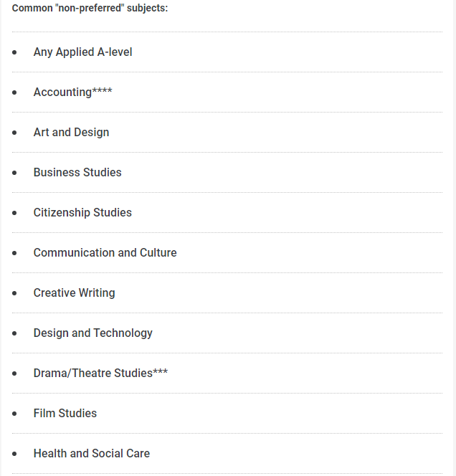This screenshot has height=476, width=456.
Task: Click the bullet point beside Creative Writing
Action: pos(14,293)
